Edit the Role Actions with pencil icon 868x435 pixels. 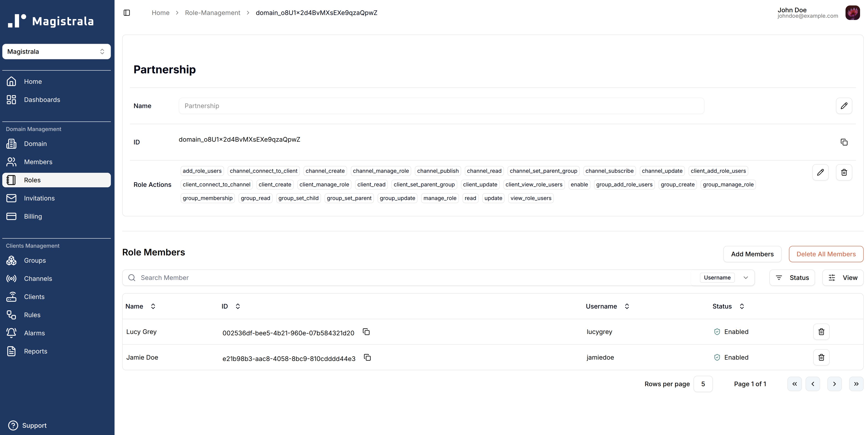point(821,172)
